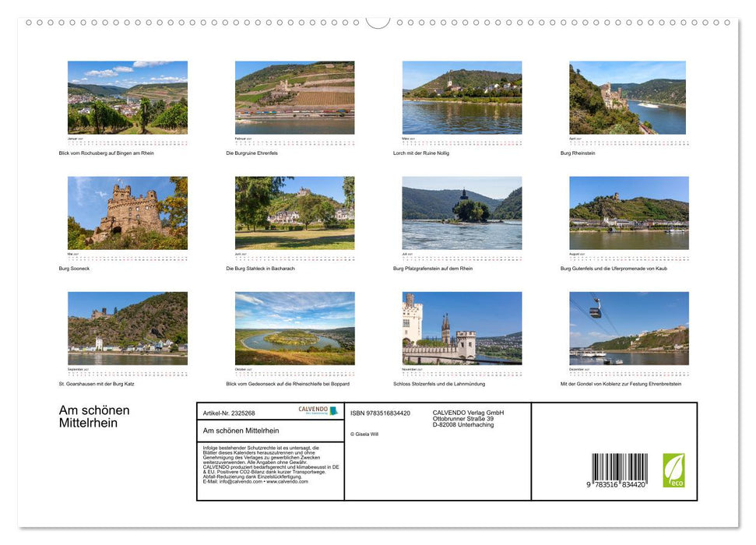This screenshot has width=756, height=545.
Task: Click caption 'Die Burg Stahleck in Bacharach'
Action: tap(260, 268)
